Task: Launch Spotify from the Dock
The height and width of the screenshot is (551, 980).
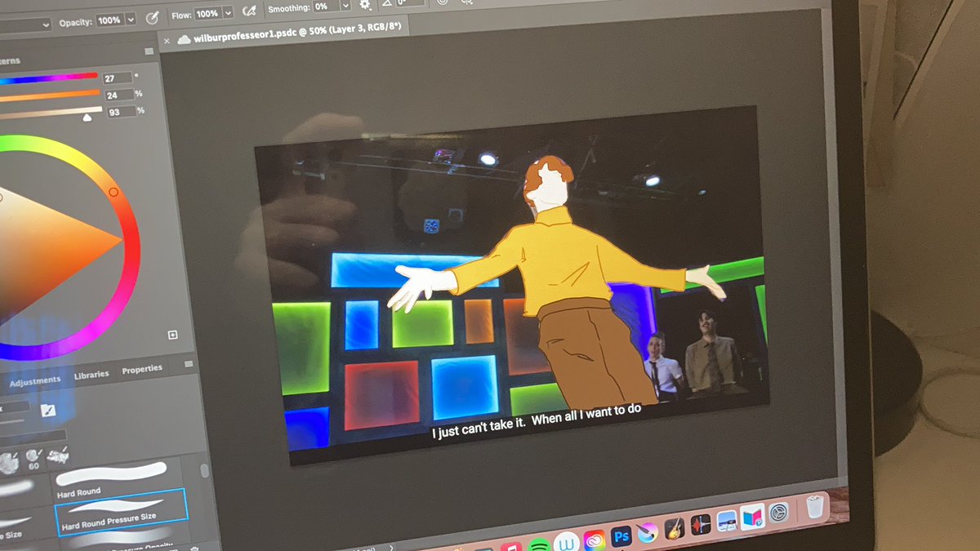Action: point(538,544)
